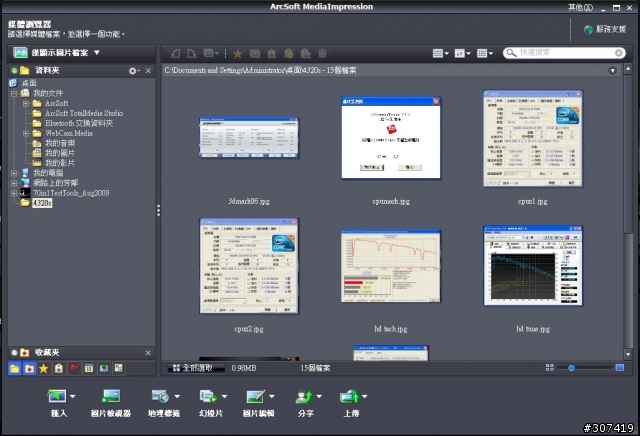640x436 pixels.
Task: Select 70in1 TestTools_Aug2009 tree item
Action: pyautogui.click(x=71, y=193)
